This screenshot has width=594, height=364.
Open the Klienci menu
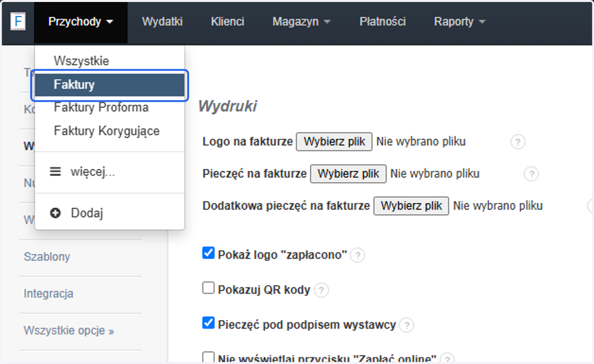[x=228, y=22]
